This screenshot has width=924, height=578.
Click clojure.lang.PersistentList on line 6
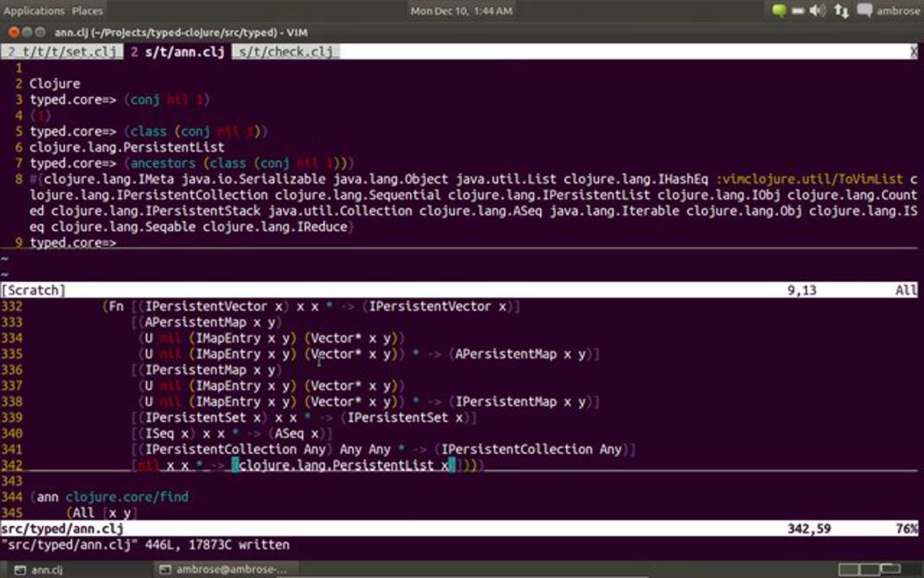[x=127, y=147]
